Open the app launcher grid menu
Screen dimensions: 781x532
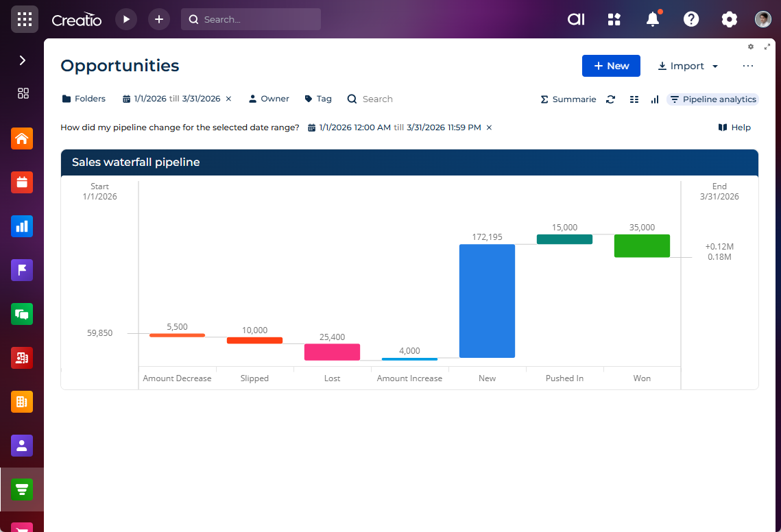coord(24,19)
